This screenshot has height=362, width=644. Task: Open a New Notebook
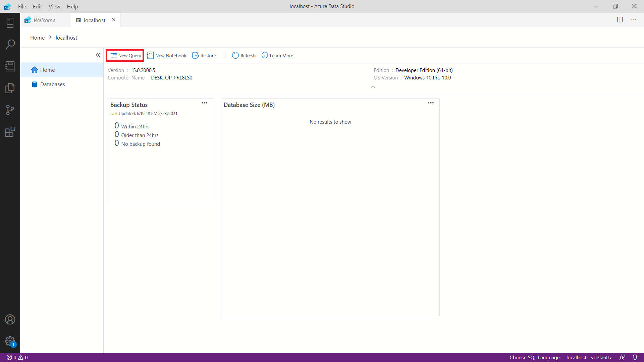tap(166, 55)
